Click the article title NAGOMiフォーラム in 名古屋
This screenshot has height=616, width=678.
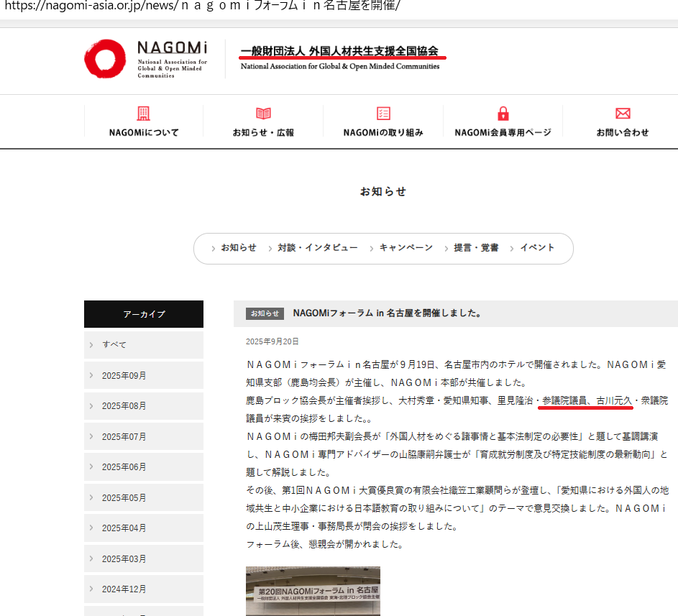point(387,313)
